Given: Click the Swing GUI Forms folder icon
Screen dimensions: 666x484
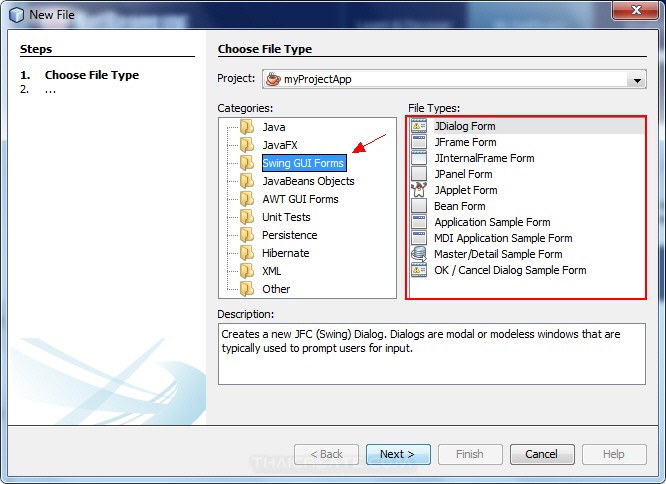Looking at the screenshot, I should point(247,163).
